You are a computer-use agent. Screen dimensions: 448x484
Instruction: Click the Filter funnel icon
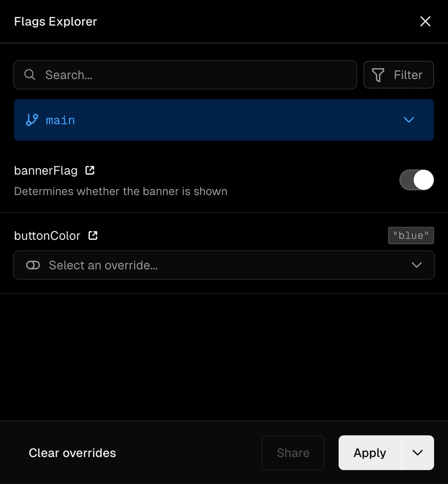coord(378,75)
